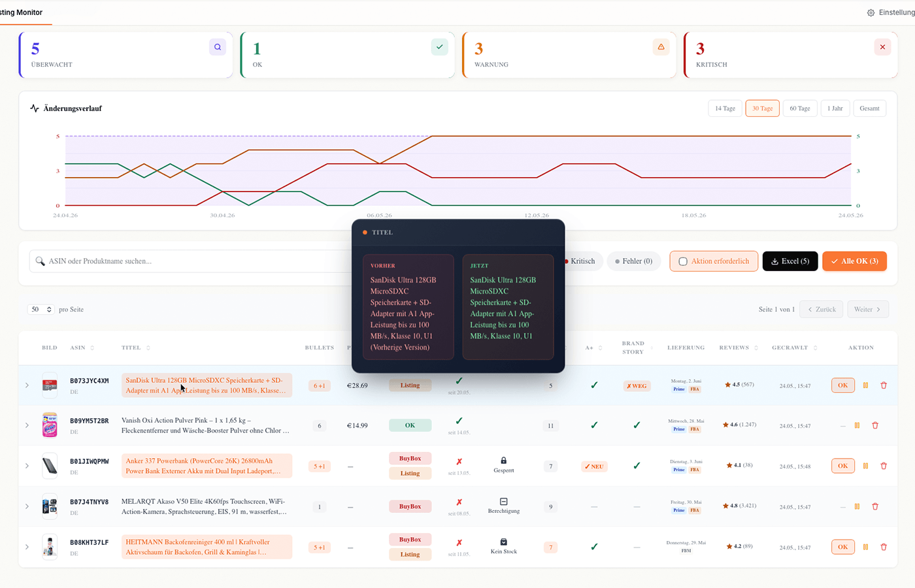Viewport: 915px width, 588px height.
Task: Delete the B07J4TNYV8 row with its trash icon
Action: tap(875, 506)
